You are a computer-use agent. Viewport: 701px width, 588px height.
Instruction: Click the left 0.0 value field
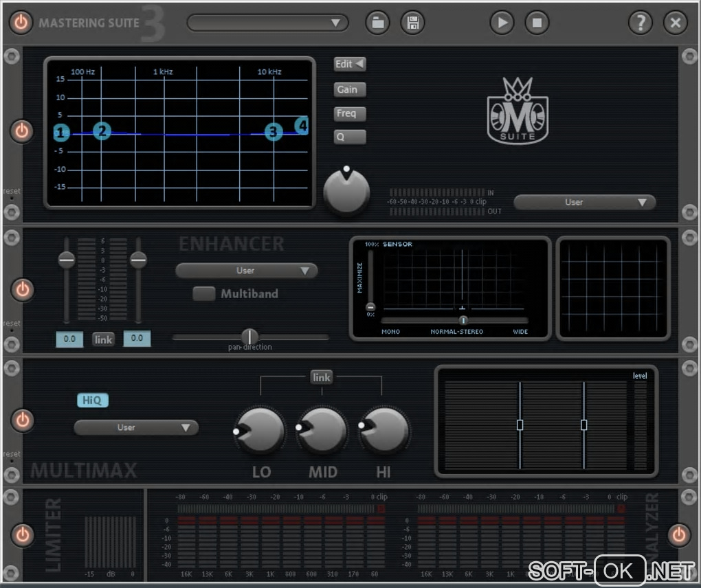pos(69,339)
